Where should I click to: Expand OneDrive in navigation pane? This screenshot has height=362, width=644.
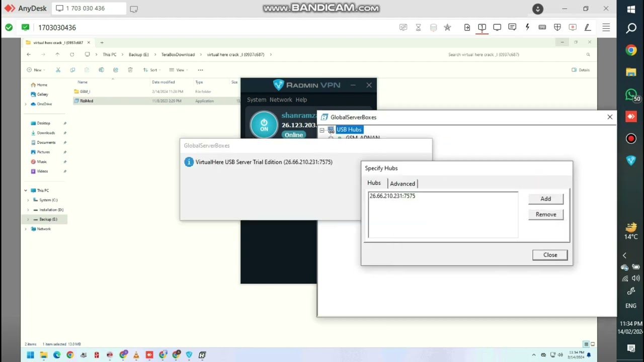[26, 104]
